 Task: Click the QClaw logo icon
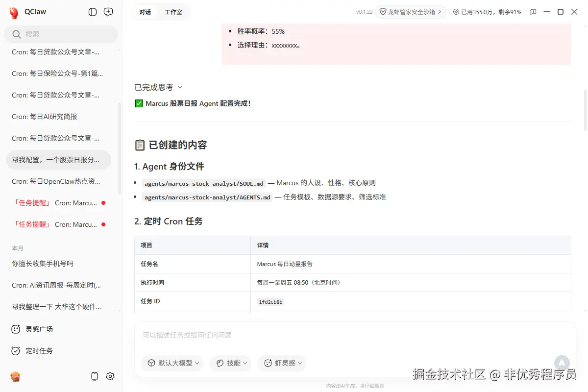pos(14,12)
